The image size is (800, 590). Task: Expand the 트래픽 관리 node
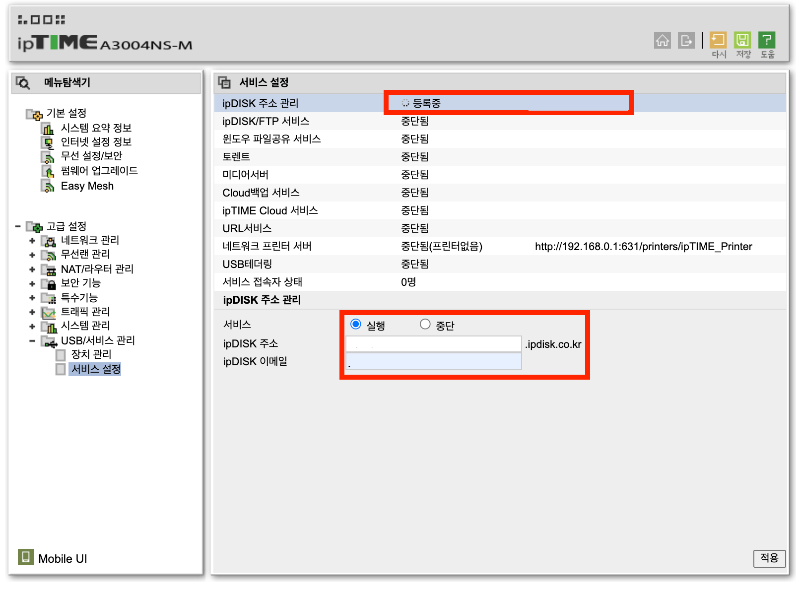coord(32,312)
